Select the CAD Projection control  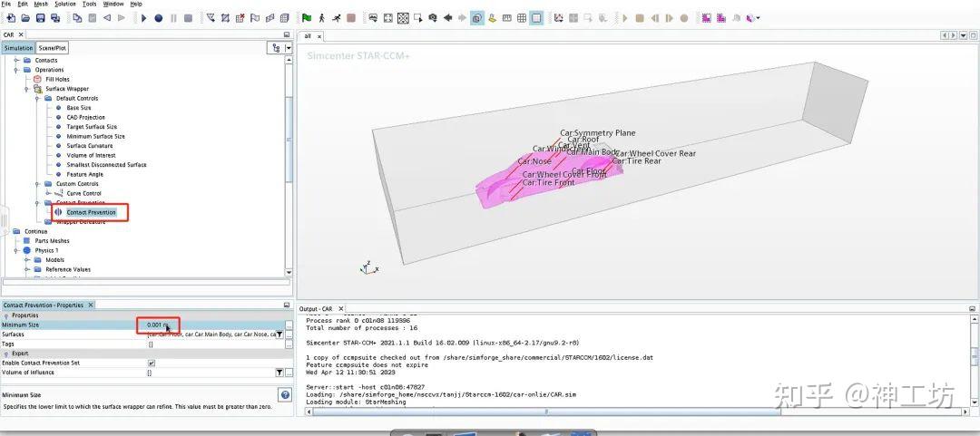click(x=85, y=118)
